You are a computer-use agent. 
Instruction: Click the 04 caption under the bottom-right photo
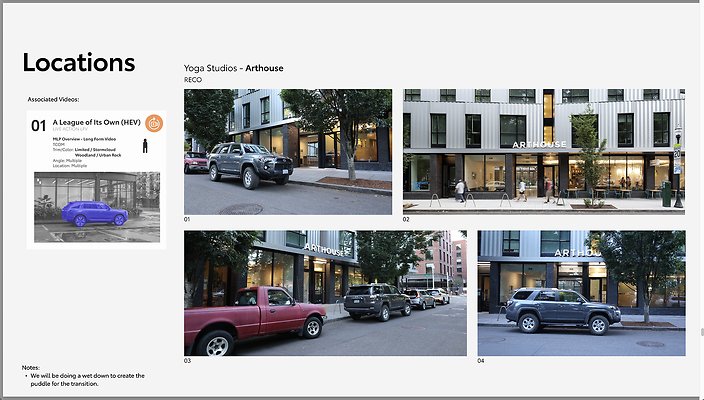pos(480,361)
